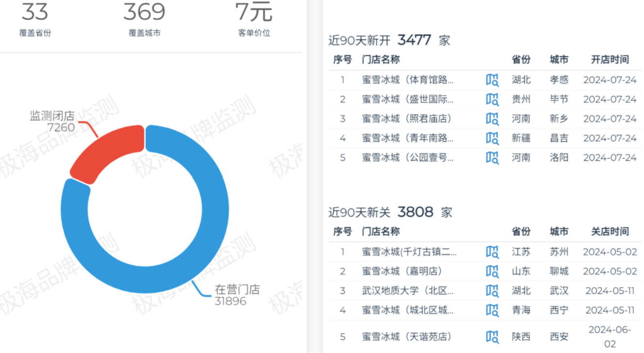
Task: Click province cell 江苏
Action: [x=521, y=252]
